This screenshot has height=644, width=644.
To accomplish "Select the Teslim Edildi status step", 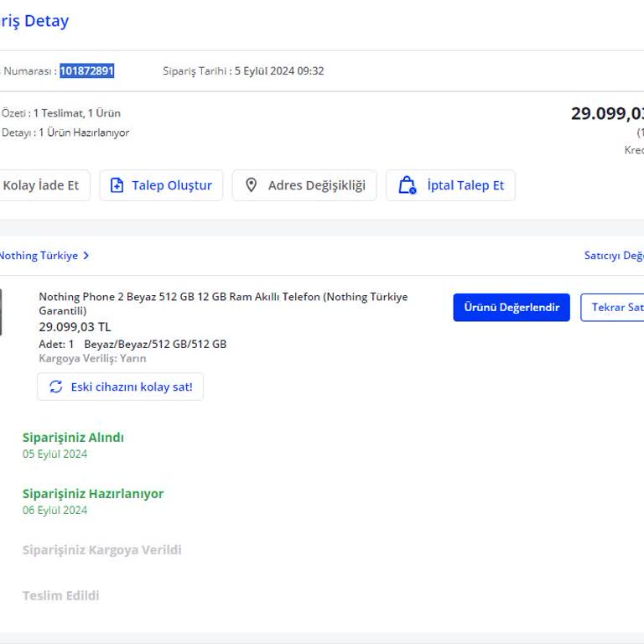I will [60, 595].
